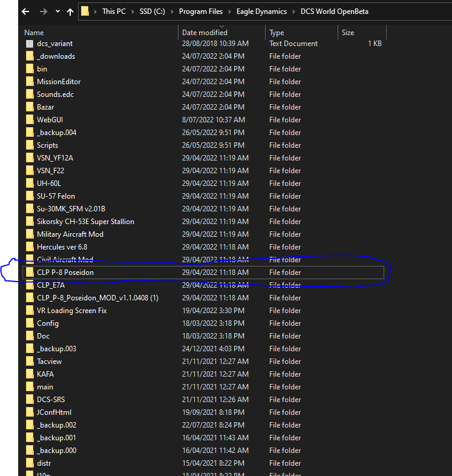Expand chevron after Eagle Dynamics breadcrumb
This screenshot has width=452, height=476.
tap(293, 12)
